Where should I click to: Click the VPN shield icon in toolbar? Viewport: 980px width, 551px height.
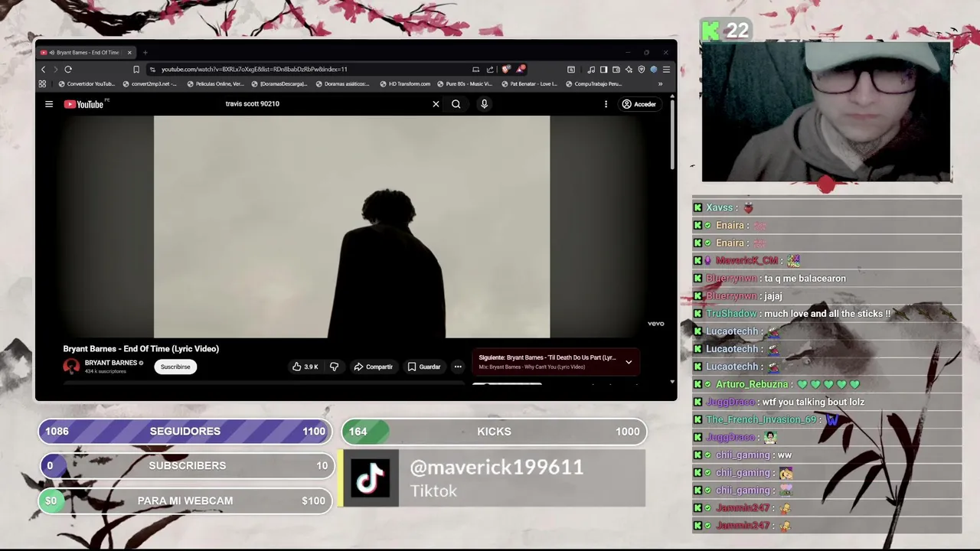(642, 69)
